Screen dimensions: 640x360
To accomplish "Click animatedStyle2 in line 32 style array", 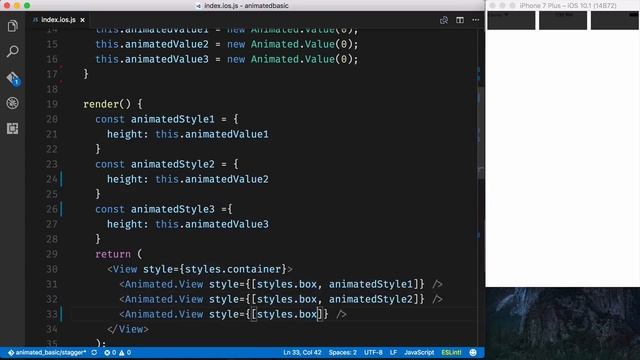I will 371,299.
